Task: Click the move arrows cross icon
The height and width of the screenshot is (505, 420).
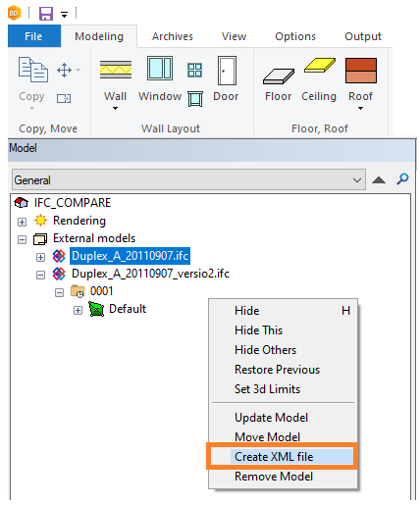Action: [64, 70]
